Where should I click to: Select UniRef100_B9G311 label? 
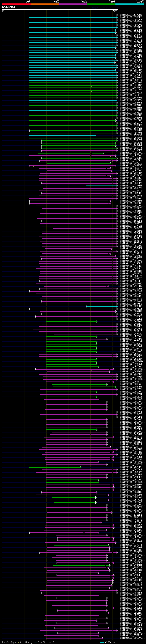point(131,65)
